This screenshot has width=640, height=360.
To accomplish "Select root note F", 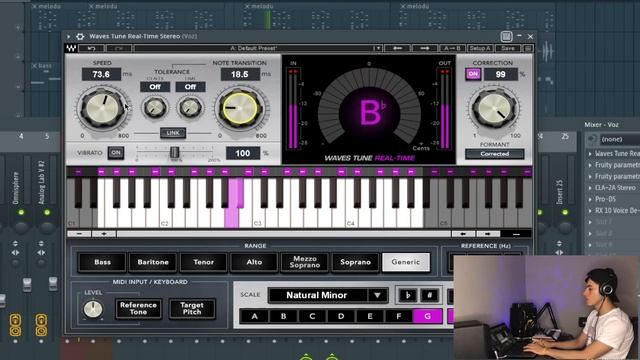I will coord(399,316).
